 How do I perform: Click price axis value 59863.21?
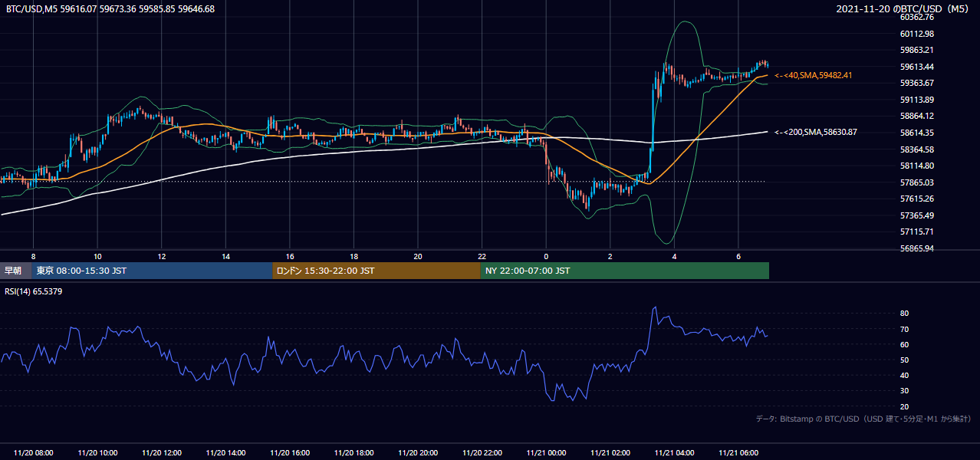tap(916, 50)
